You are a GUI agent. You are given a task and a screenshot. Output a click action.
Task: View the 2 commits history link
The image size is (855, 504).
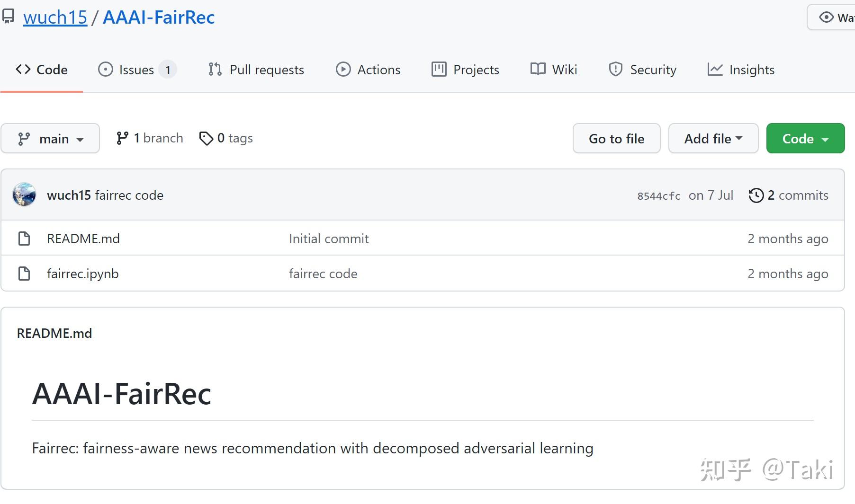pyautogui.click(x=789, y=195)
